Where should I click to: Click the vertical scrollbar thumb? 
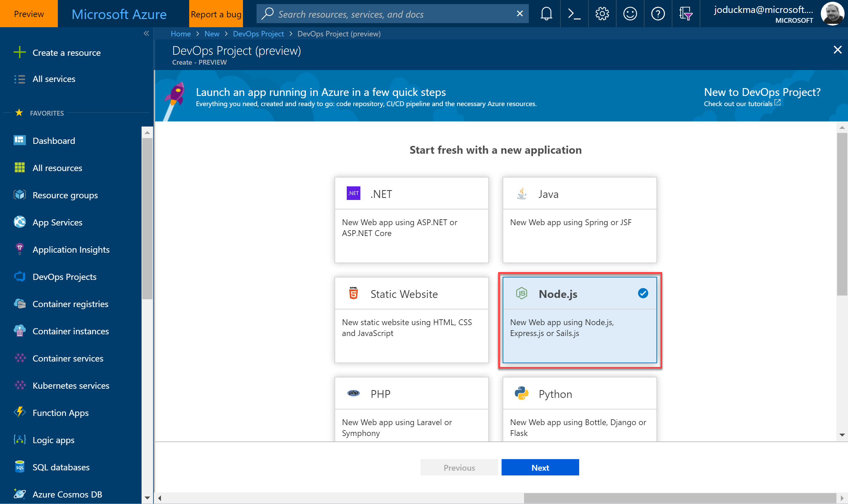(x=843, y=214)
